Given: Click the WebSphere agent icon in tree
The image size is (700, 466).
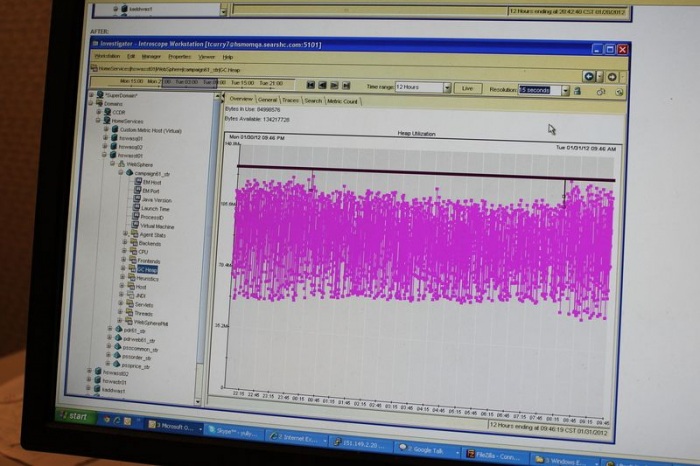Looking at the screenshot, I should pos(121,164).
